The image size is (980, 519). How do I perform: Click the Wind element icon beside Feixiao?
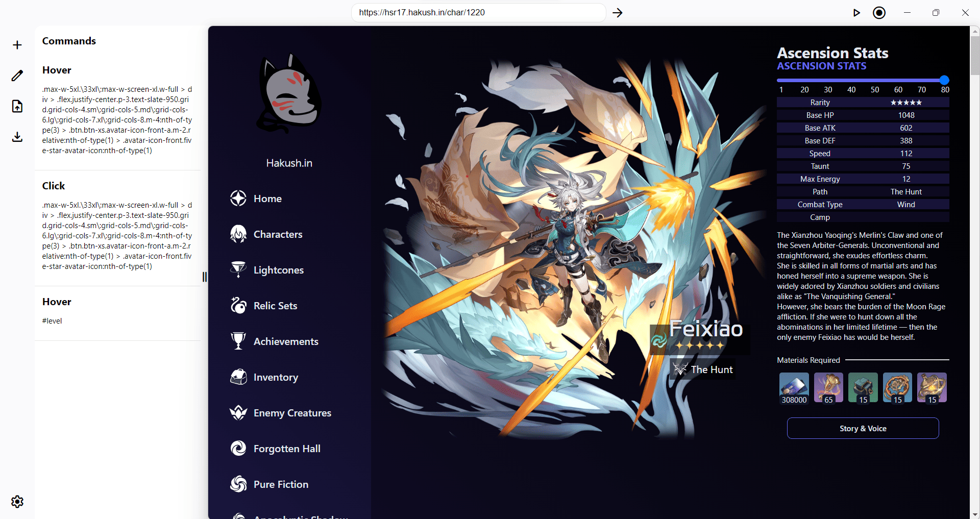coord(659,340)
